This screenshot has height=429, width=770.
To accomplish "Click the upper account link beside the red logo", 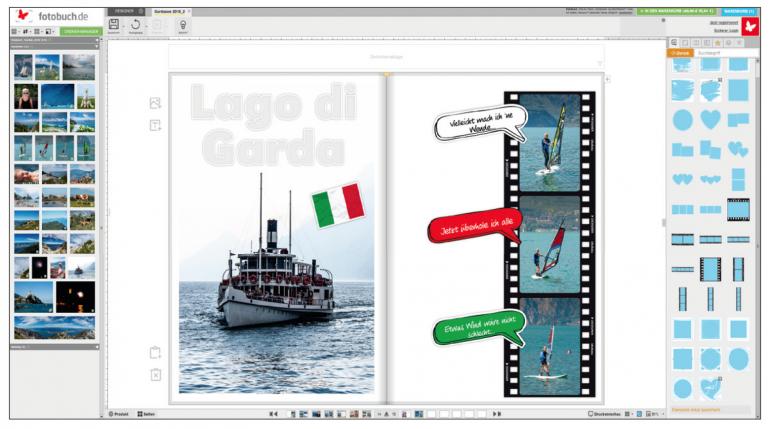I will pos(724,23).
